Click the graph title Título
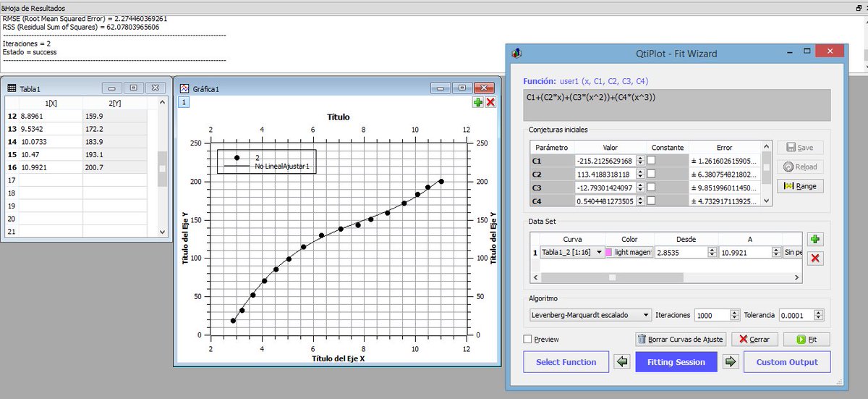Viewport: 868px width, 399px height. tap(338, 117)
